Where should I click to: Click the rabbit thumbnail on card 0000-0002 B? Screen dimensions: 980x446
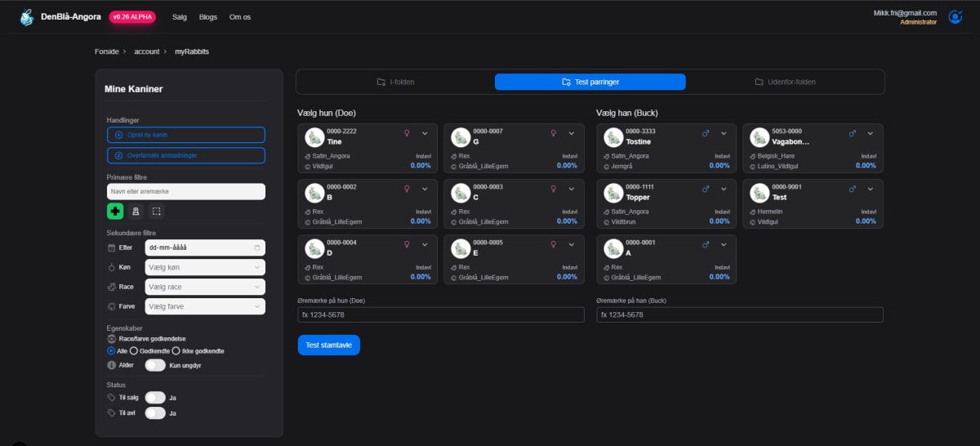(314, 193)
